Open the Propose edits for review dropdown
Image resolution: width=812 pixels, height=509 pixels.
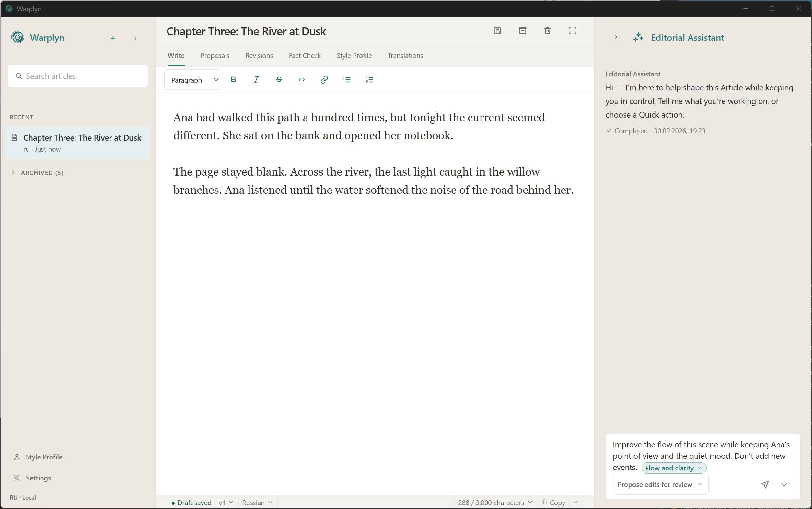point(660,484)
